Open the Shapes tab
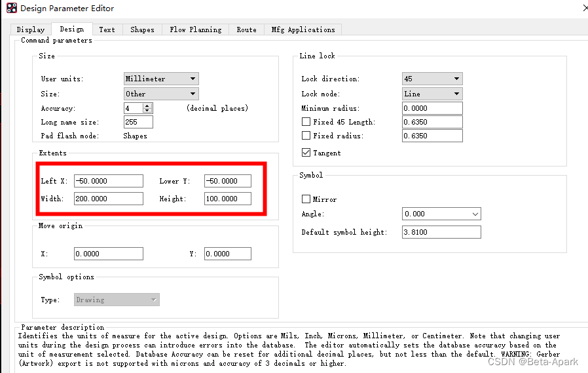This screenshot has width=588, height=373. pyautogui.click(x=142, y=29)
